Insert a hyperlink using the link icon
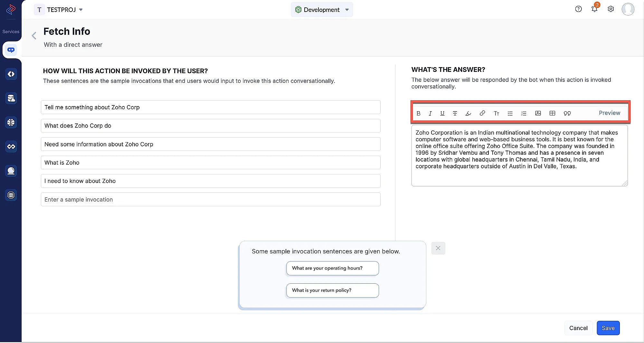Image resolution: width=644 pixels, height=343 pixels. click(482, 113)
